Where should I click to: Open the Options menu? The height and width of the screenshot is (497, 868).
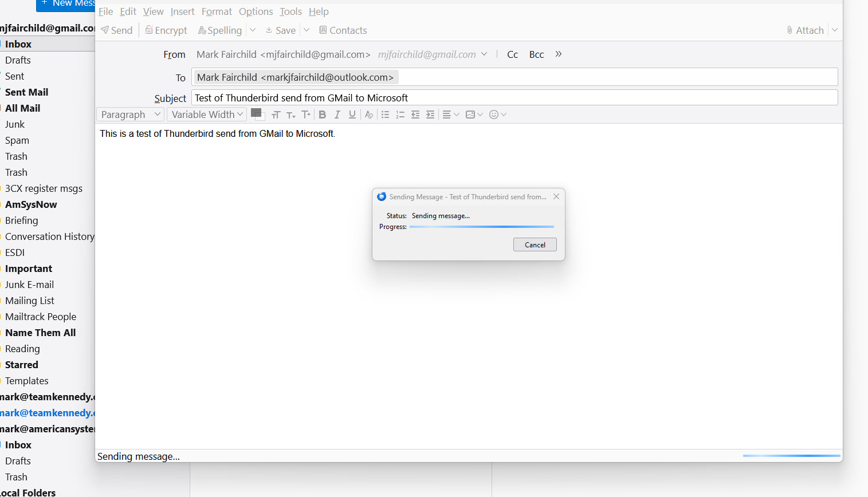[x=256, y=11]
